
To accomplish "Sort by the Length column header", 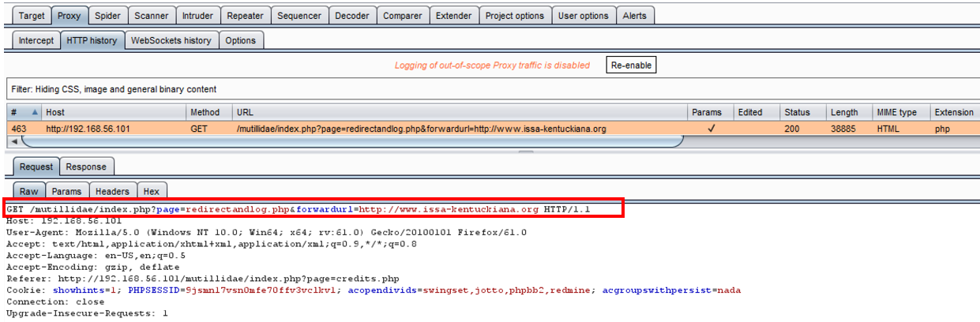I will pos(849,112).
